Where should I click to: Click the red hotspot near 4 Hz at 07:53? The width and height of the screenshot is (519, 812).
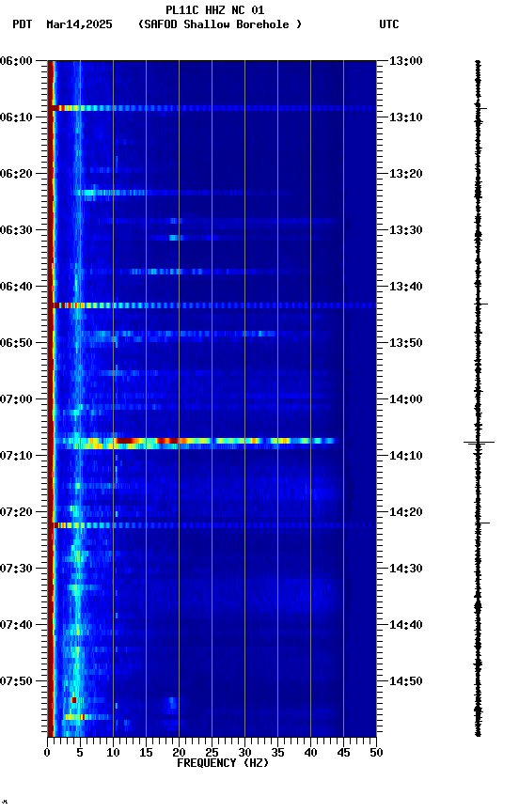[73, 700]
